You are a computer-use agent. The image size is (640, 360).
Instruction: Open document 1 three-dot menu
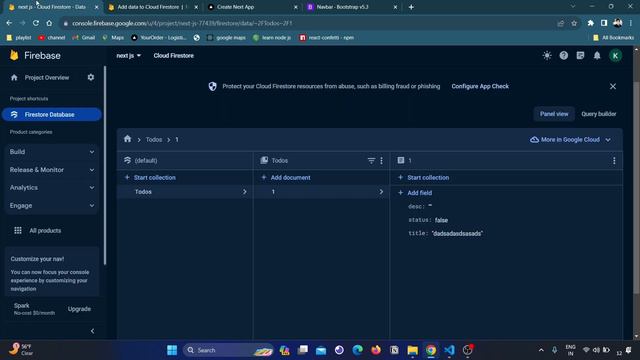[614, 161]
